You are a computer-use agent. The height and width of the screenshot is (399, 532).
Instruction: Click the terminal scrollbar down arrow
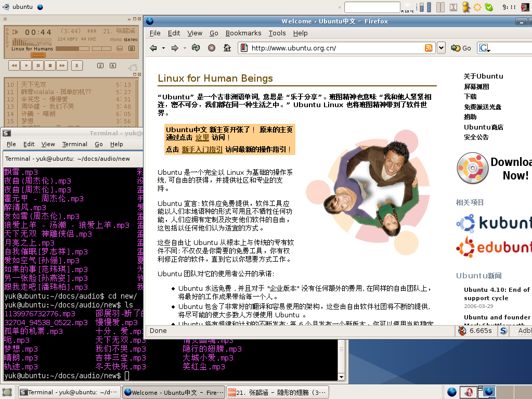click(x=341, y=377)
